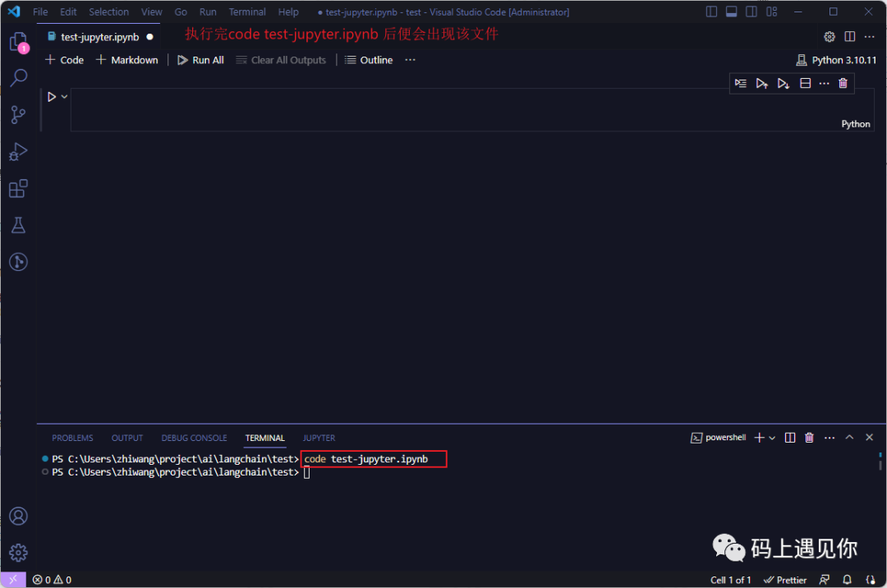
Task: Execute Above Cells icon
Action: coord(762,83)
